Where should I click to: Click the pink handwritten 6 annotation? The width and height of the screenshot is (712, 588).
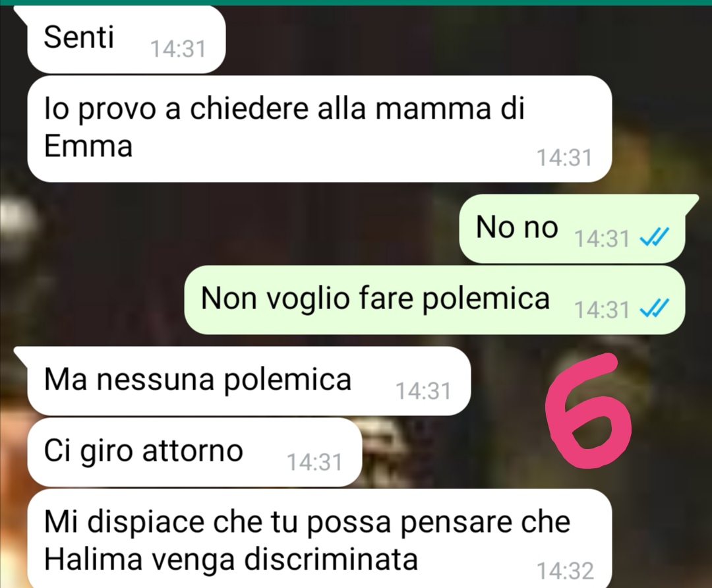(x=589, y=411)
